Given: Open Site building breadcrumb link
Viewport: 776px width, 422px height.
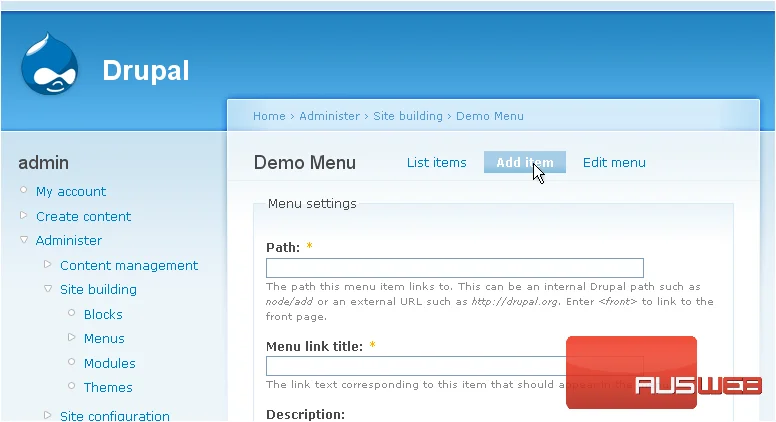Looking at the screenshot, I should pyautogui.click(x=408, y=116).
